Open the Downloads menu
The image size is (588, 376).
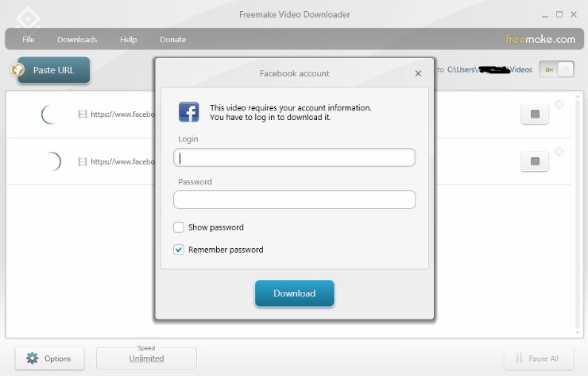pyautogui.click(x=77, y=40)
